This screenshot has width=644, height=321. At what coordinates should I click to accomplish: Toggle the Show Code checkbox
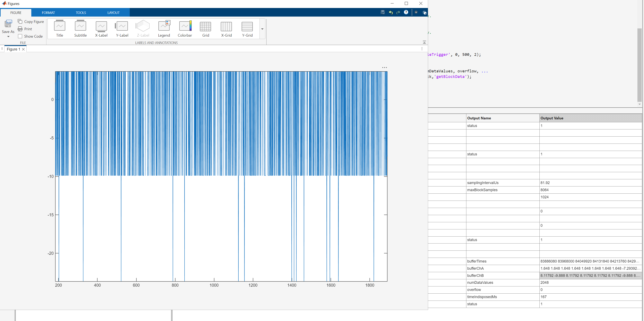pyautogui.click(x=20, y=36)
